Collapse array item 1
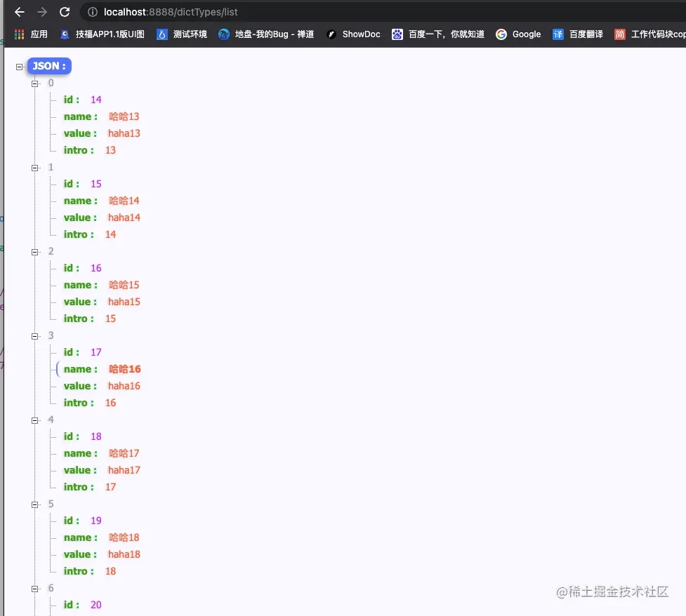This screenshot has height=616, width=686. point(35,168)
